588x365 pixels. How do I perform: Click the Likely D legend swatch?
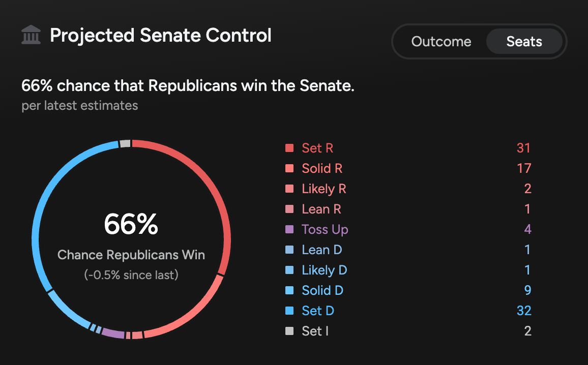289,270
